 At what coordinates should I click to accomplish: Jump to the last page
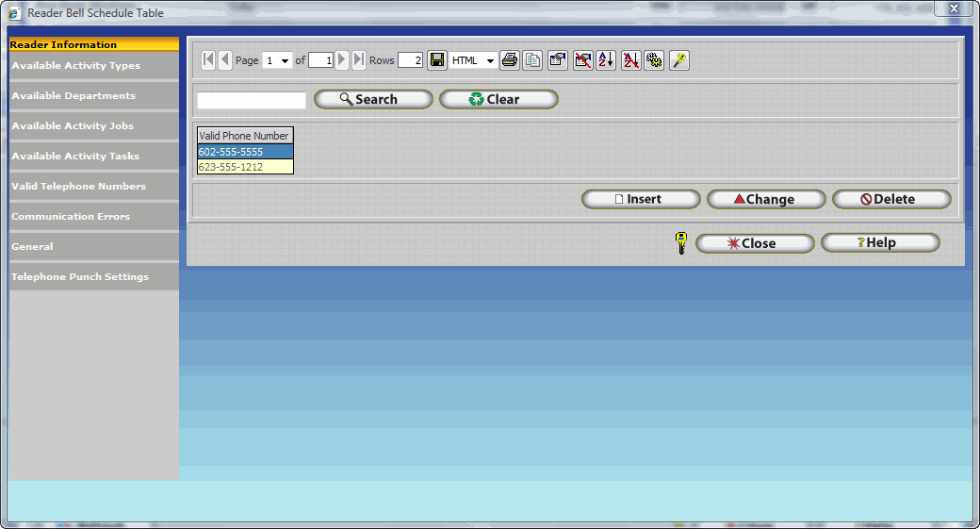[x=359, y=60]
